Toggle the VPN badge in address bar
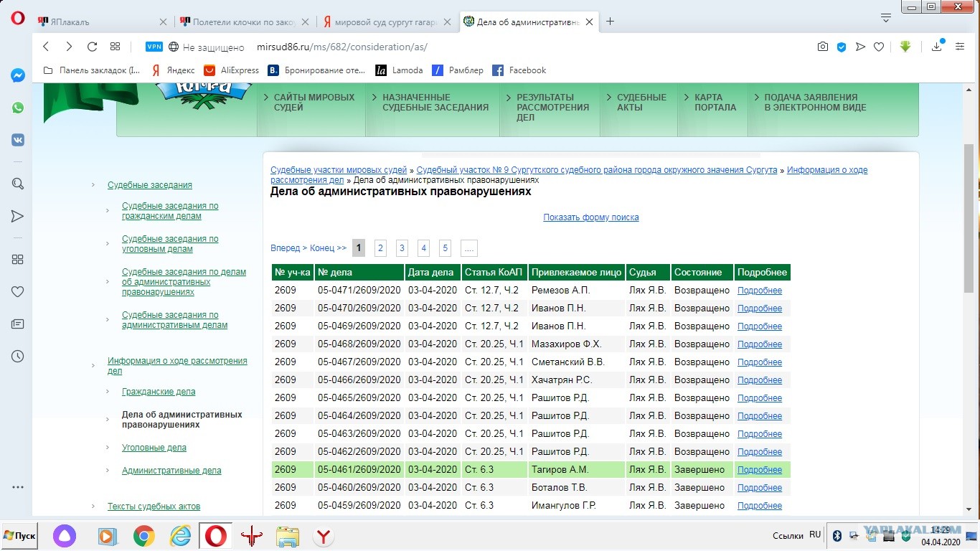 154,47
